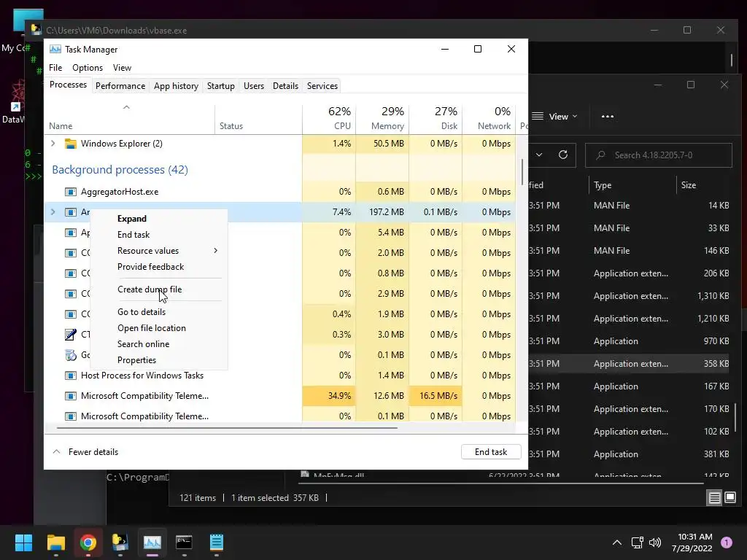
Task: Click the Task Manager title bar icon
Action: pos(55,49)
